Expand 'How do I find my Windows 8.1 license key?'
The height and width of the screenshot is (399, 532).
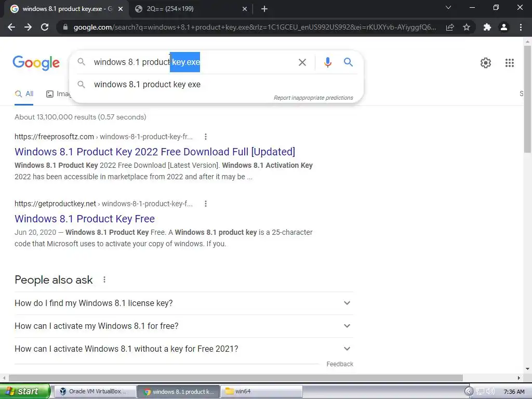(x=184, y=303)
